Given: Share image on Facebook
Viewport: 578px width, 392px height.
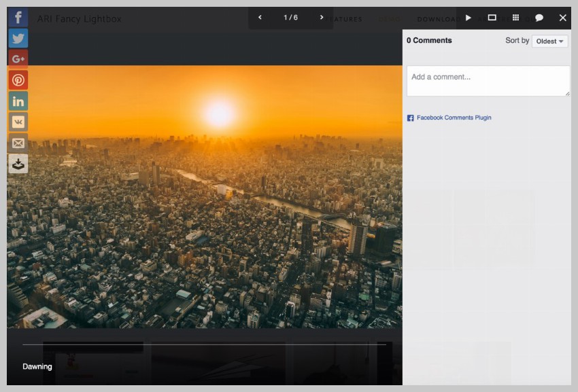Looking at the screenshot, I should 18,18.
